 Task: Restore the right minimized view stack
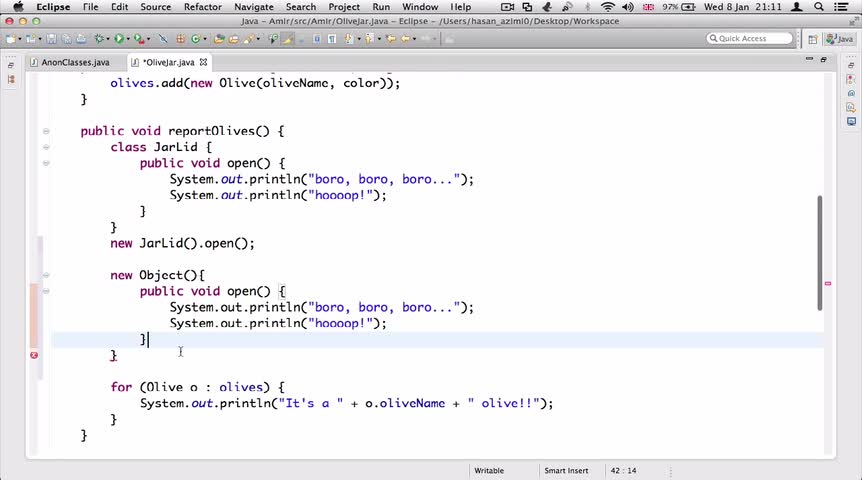(851, 65)
